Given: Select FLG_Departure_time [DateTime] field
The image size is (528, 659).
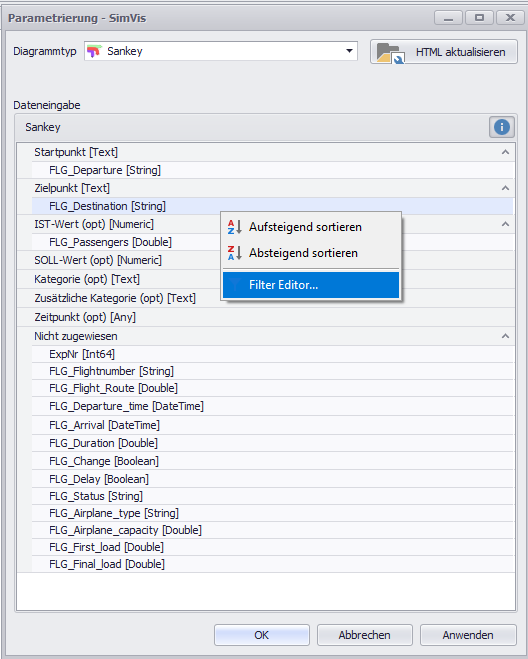Looking at the screenshot, I should pyautogui.click(x=273, y=406).
